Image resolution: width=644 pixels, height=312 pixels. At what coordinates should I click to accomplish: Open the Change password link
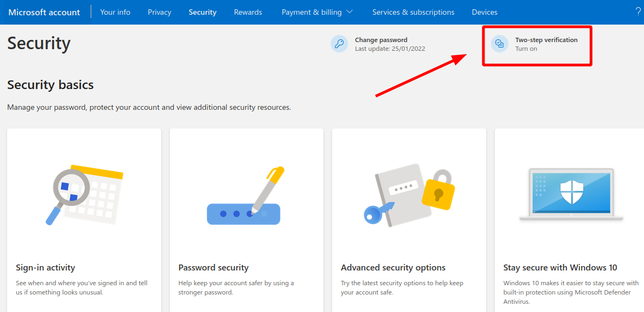coord(381,40)
